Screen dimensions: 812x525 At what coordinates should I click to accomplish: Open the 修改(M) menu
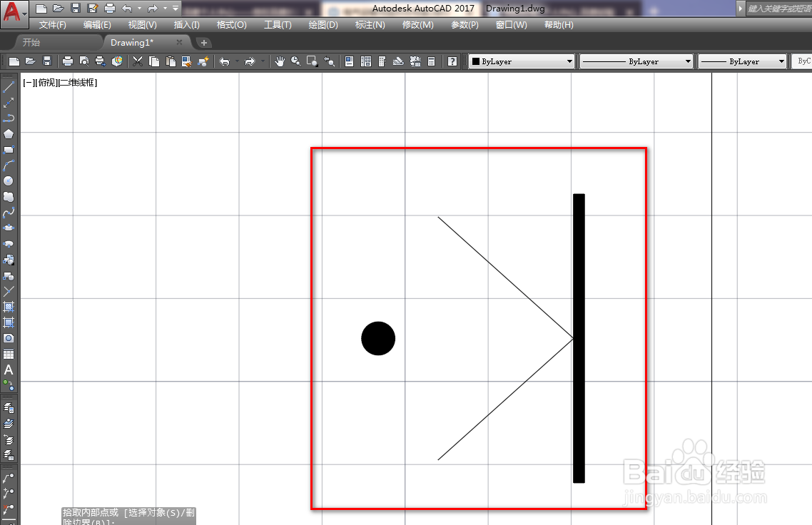point(418,25)
